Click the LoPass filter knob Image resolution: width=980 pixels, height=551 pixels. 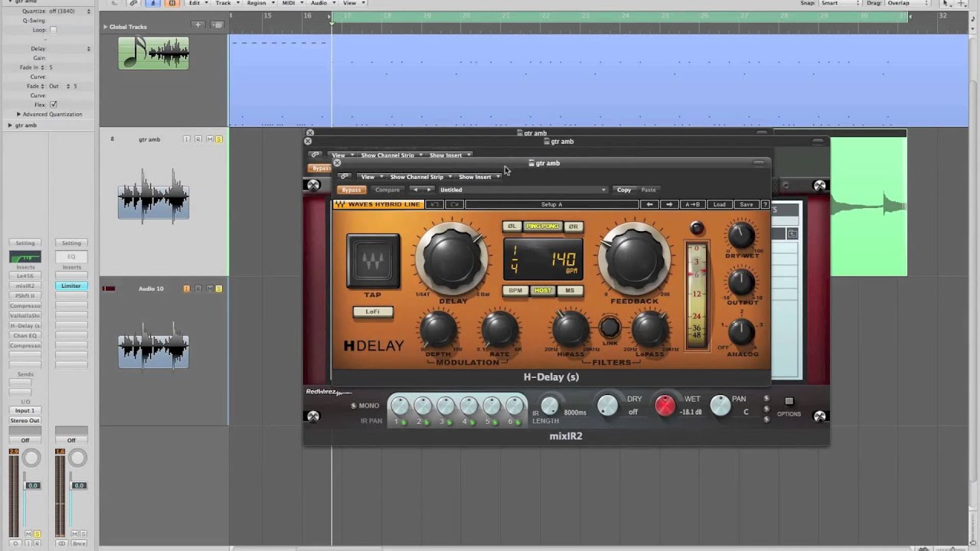[649, 330]
